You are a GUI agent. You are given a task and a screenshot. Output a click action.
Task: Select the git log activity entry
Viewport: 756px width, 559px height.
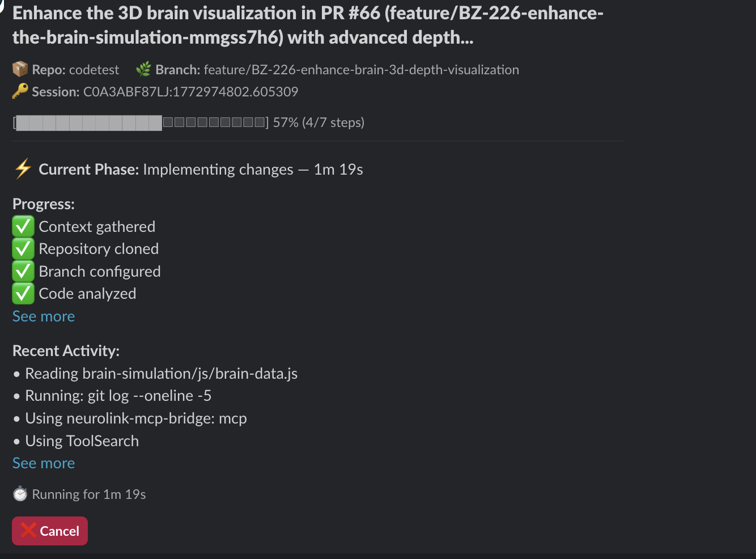tap(118, 396)
